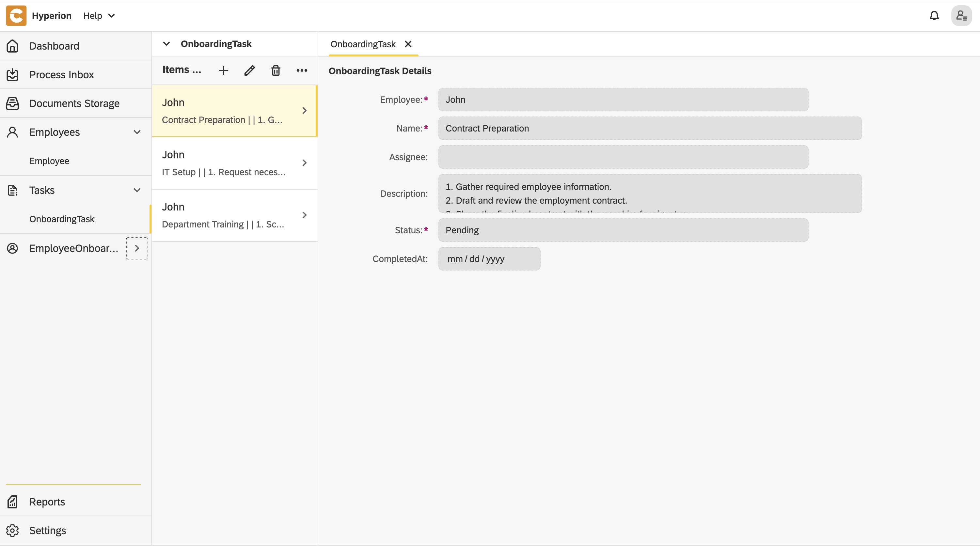Select Employee submenu item
The image size is (980, 558).
[76, 161]
